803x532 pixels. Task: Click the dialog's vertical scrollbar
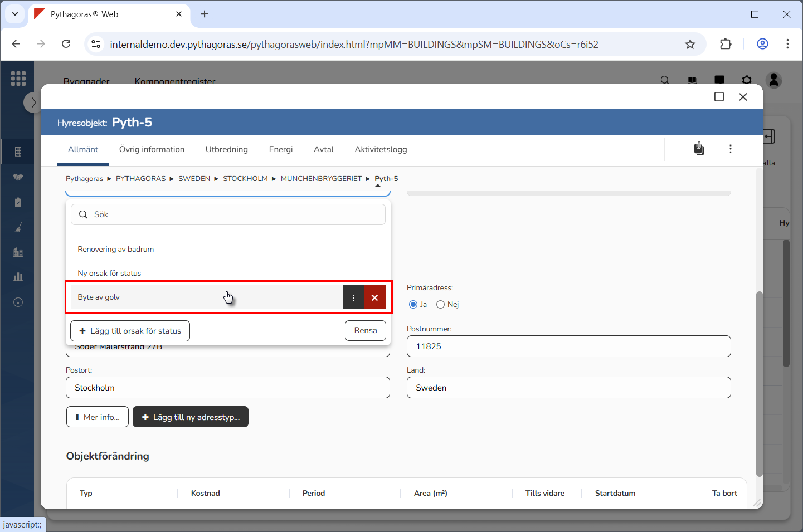(x=759, y=383)
